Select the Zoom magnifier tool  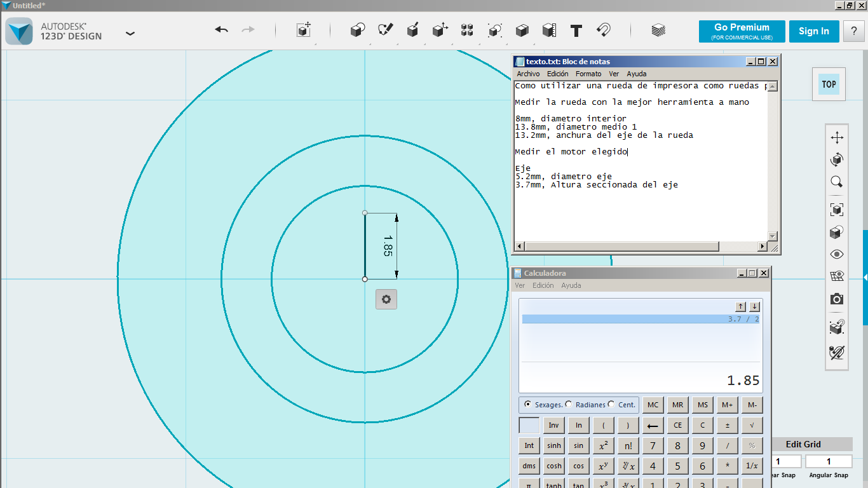[x=837, y=182]
